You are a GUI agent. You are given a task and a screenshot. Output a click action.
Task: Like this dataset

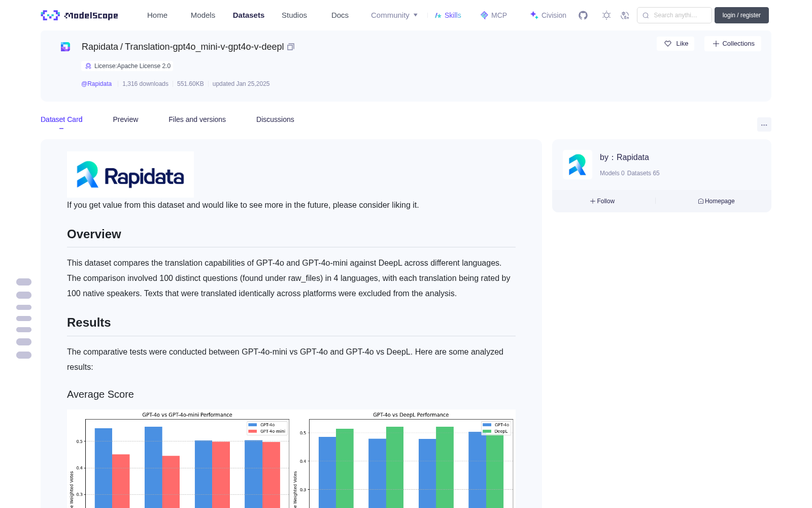(676, 44)
